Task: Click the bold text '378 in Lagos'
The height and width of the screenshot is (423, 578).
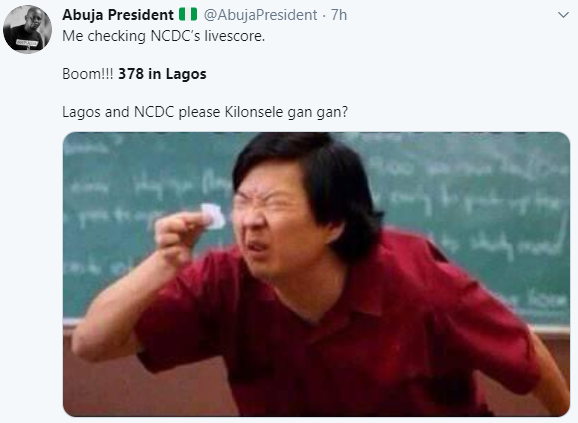Action: [x=162, y=74]
